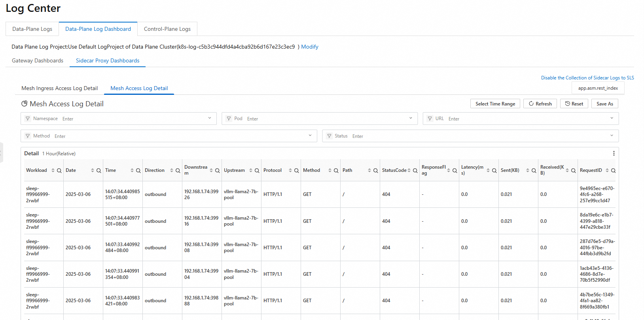
Task: Click the app.asm.rest_index button
Action: click(598, 88)
